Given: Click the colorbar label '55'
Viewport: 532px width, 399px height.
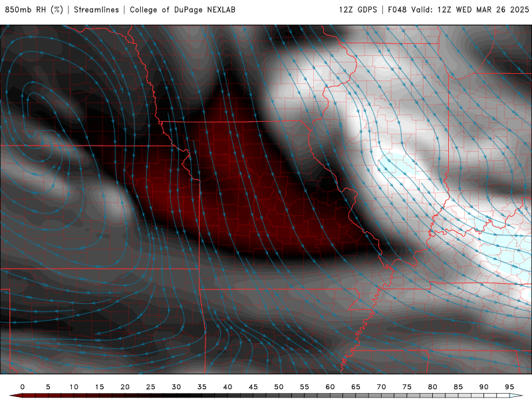Looking at the screenshot, I should pyautogui.click(x=305, y=387).
